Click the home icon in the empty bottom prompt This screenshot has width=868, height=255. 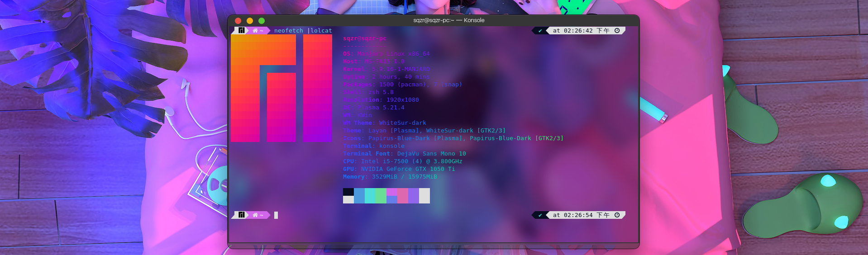pos(255,215)
